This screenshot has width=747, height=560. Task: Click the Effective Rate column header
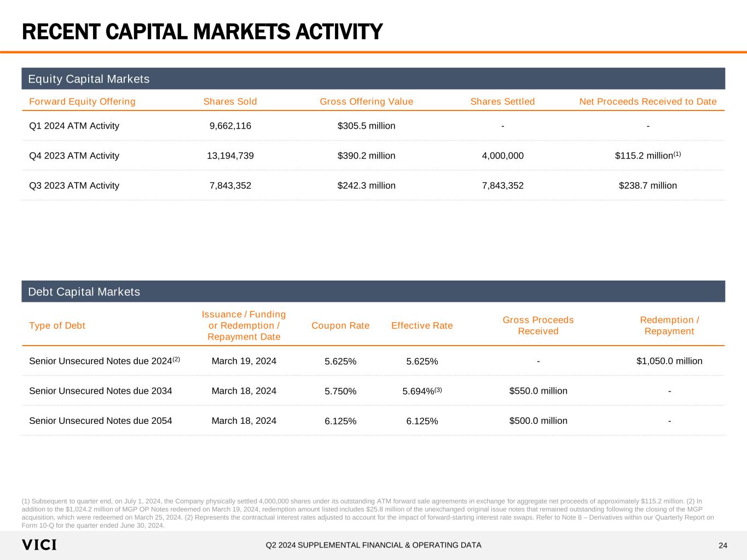(422, 326)
